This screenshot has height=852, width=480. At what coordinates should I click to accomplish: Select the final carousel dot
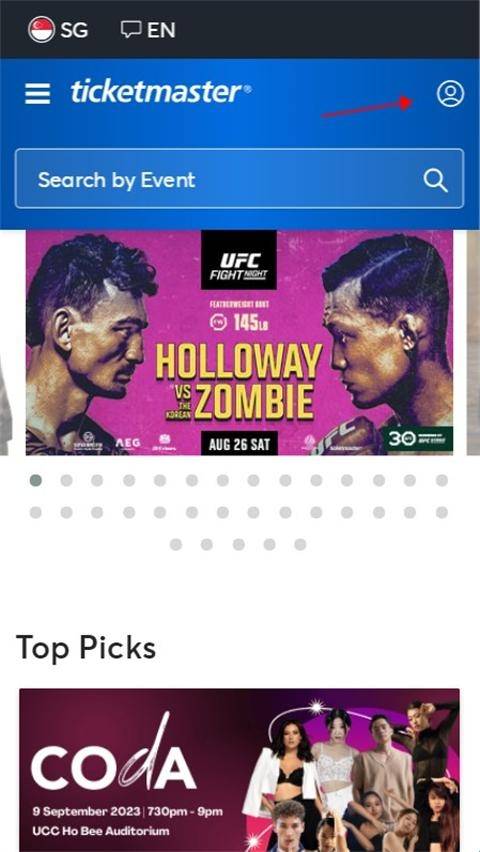click(x=300, y=544)
